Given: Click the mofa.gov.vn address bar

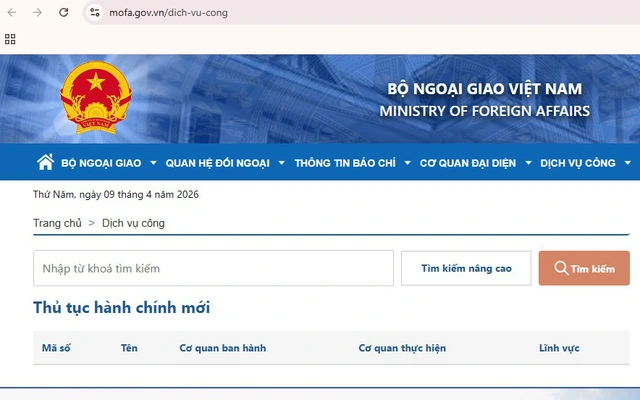Looking at the screenshot, I should (x=300, y=12).
